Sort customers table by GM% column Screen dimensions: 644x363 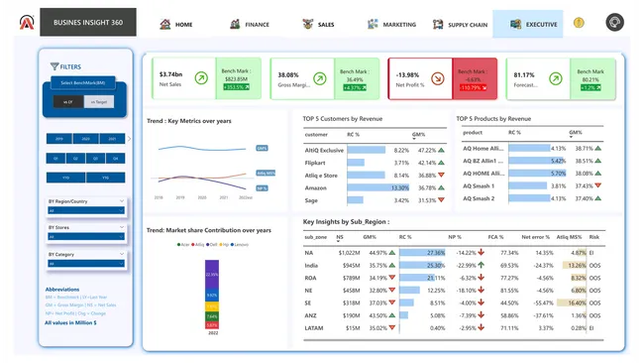tap(418, 135)
